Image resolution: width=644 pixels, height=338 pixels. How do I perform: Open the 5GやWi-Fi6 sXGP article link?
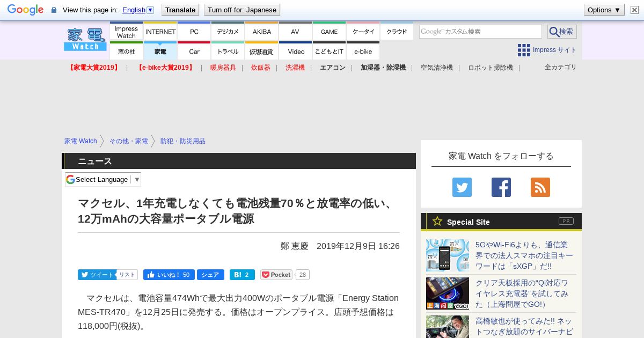click(x=524, y=255)
